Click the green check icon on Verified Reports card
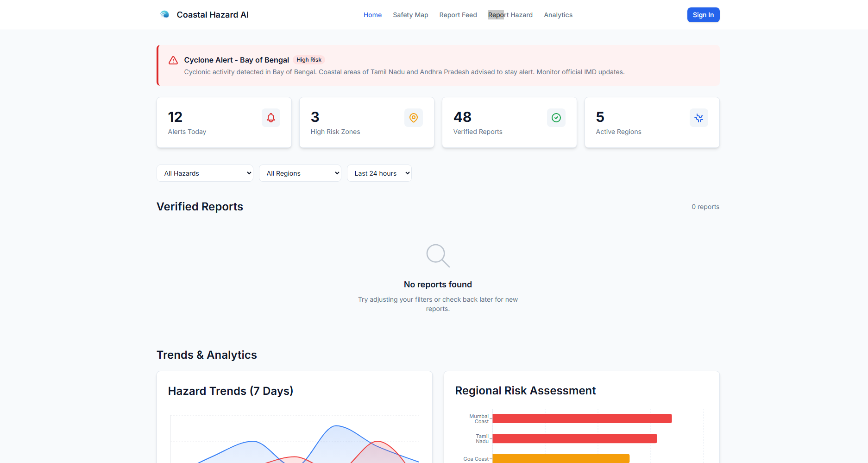This screenshot has width=868, height=463. click(x=556, y=117)
